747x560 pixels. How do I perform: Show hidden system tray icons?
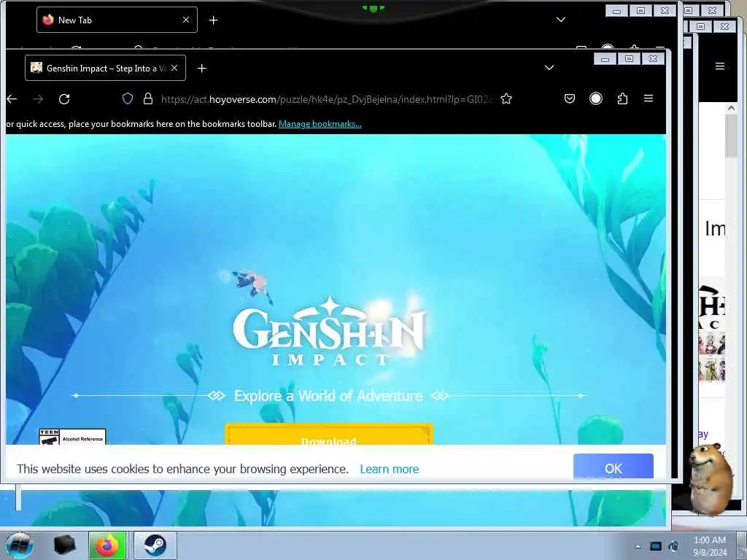[638, 546]
